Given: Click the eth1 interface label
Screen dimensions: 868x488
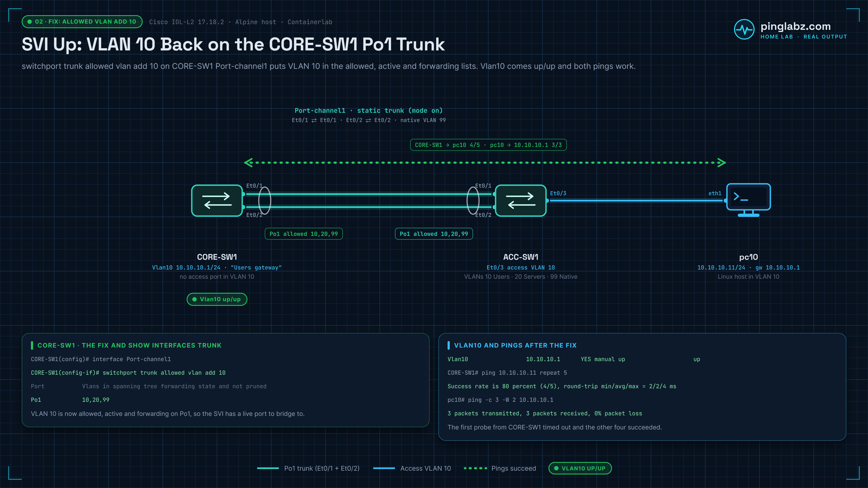Looking at the screenshot, I should tap(715, 193).
